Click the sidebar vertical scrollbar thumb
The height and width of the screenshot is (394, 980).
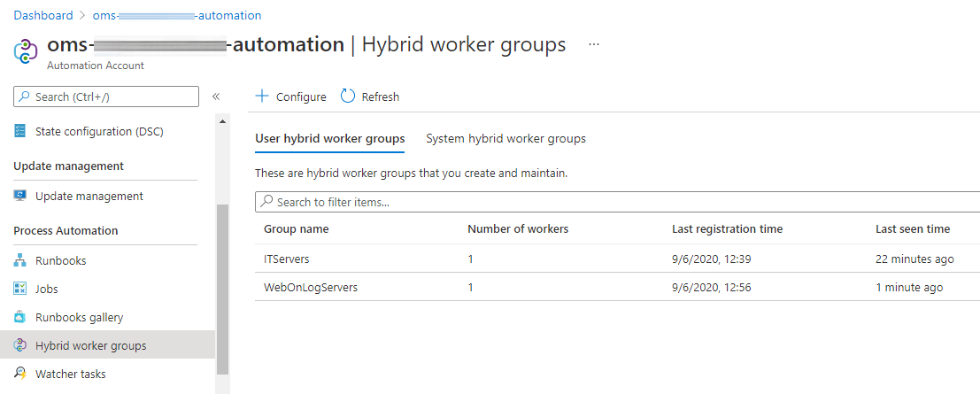[x=222, y=289]
